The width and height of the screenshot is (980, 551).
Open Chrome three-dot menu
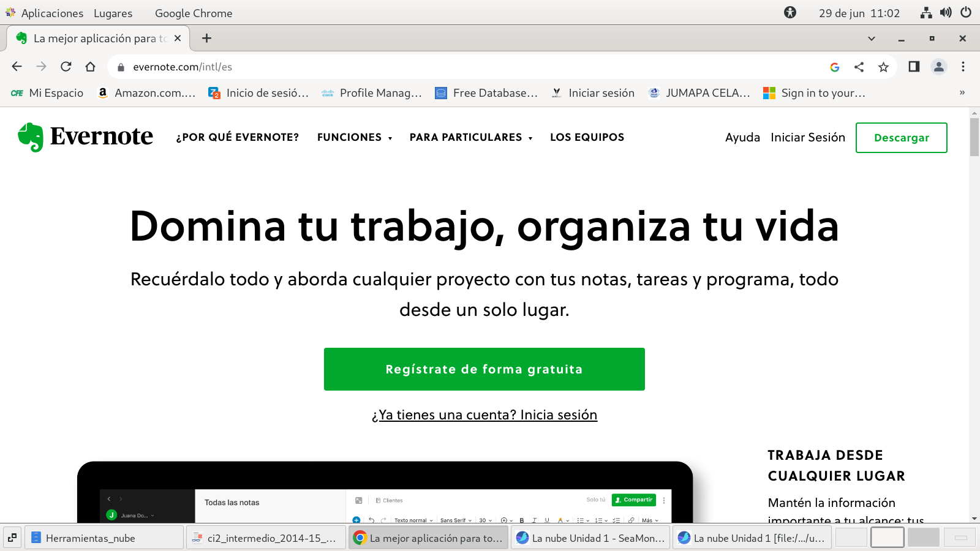tap(963, 67)
